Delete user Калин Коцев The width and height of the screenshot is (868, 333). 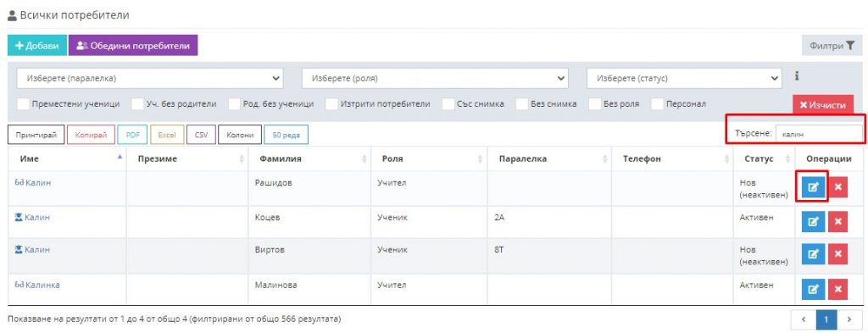[837, 221]
